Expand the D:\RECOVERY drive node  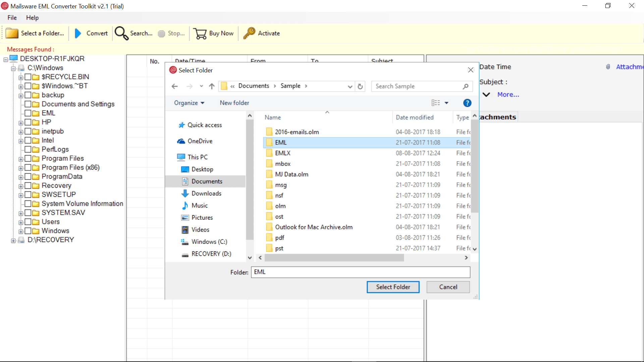[x=13, y=240]
